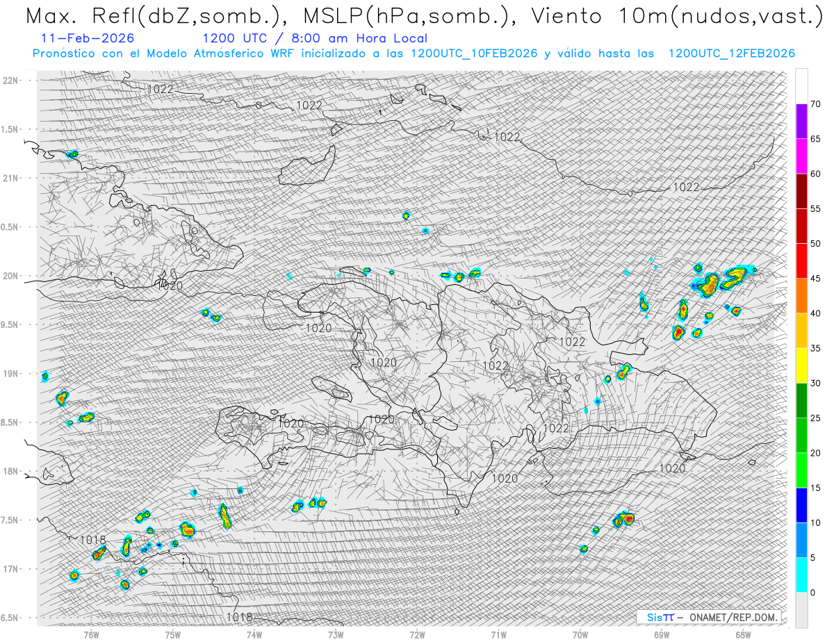Click the purple 65–70 dBZ color swatch
The height and width of the screenshot is (644, 834).
pos(801,122)
